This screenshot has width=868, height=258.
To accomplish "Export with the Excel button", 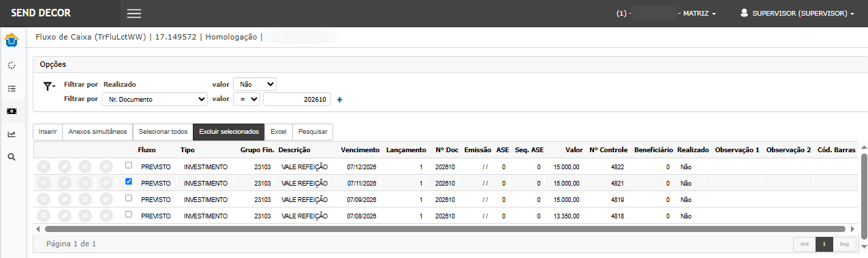I will [x=279, y=131].
